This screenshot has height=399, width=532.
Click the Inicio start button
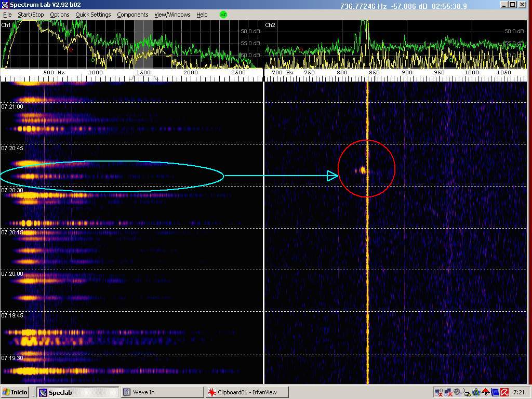coord(16,392)
